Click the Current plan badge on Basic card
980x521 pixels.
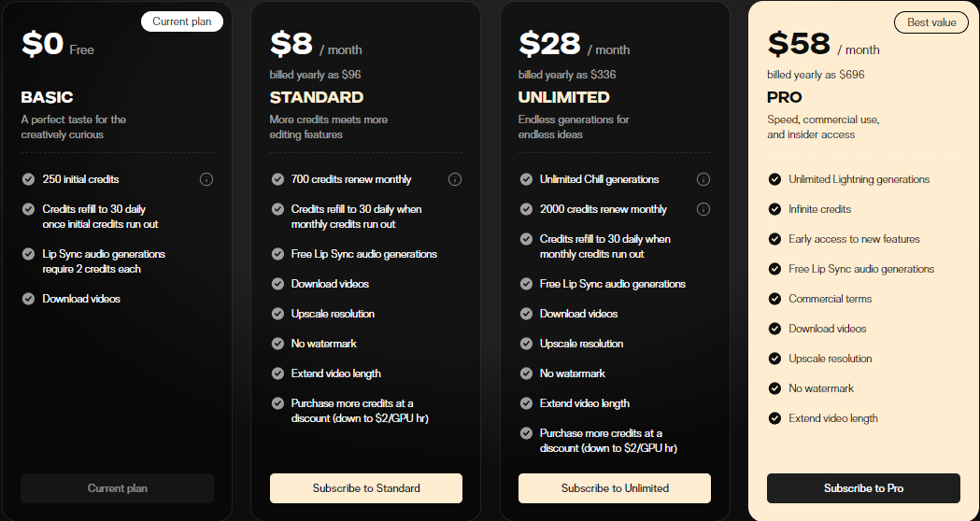click(182, 21)
